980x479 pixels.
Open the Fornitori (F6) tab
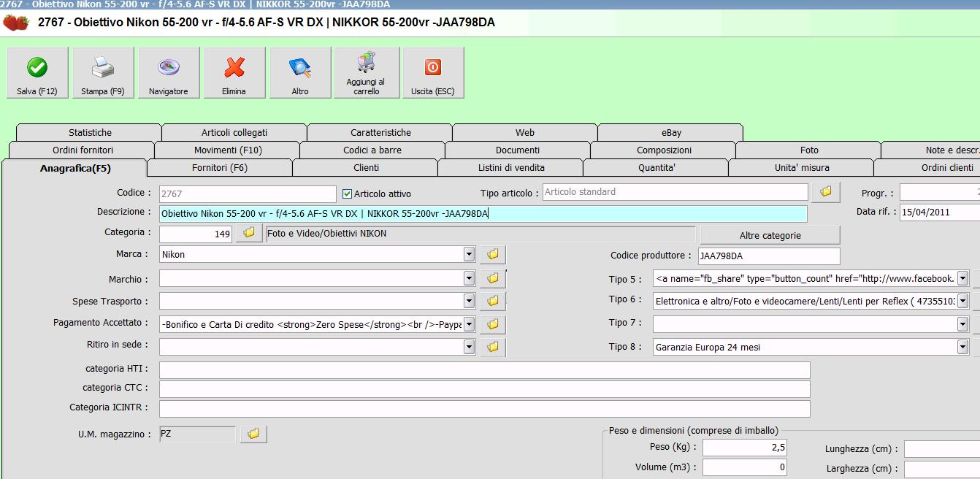220,168
